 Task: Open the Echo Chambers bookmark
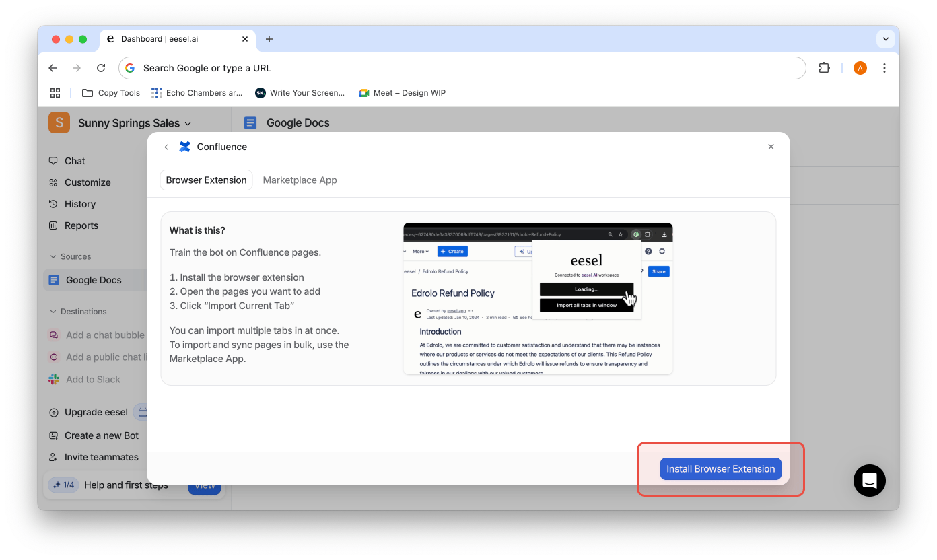[x=197, y=93]
